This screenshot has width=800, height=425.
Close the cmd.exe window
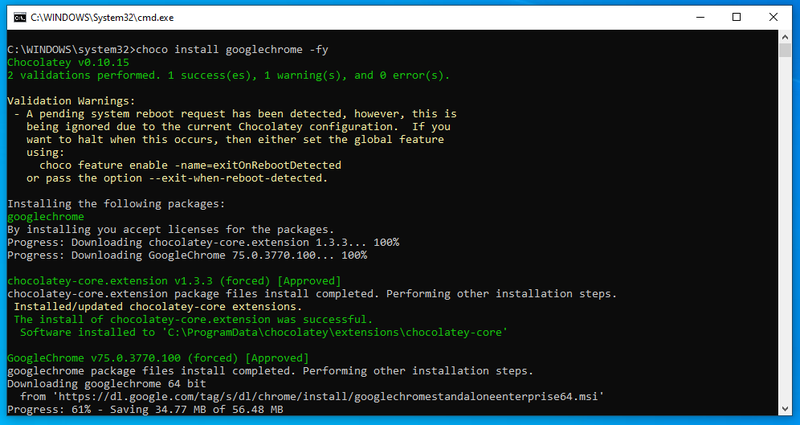[x=773, y=17]
